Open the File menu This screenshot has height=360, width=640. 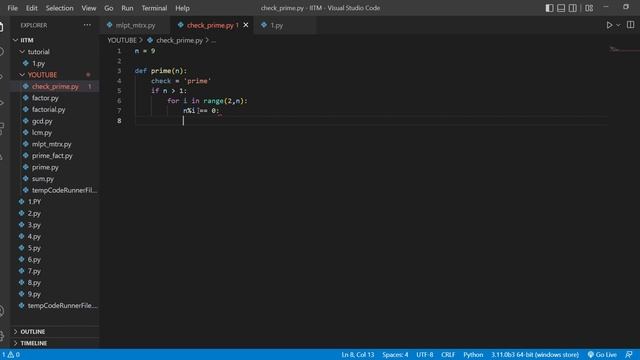pyautogui.click(x=13, y=8)
